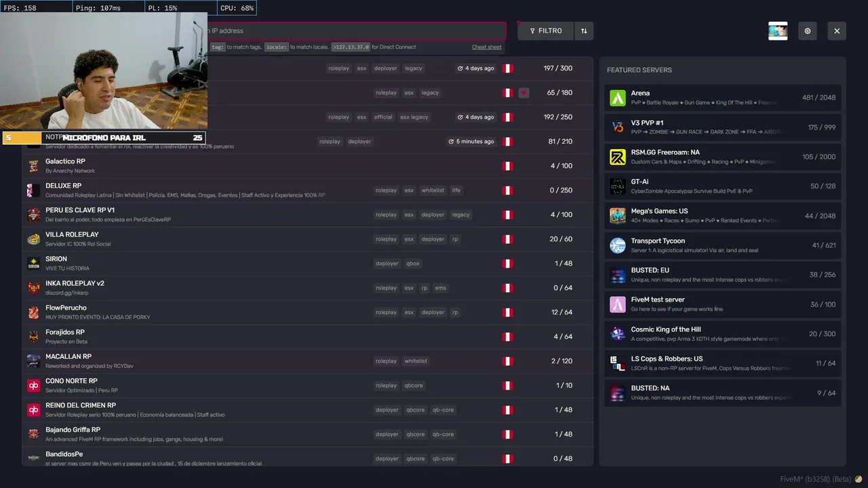Click the 5 minutes ago boost badge
Viewport: 868px width, 488px height.
tap(471, 142)
